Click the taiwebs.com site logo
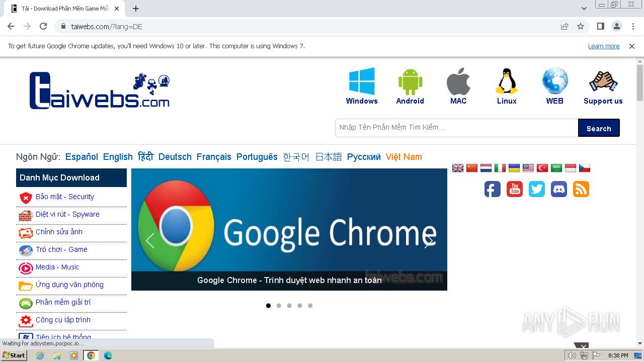This screenshot has width=644, height=362. click(x=100, y=90)
